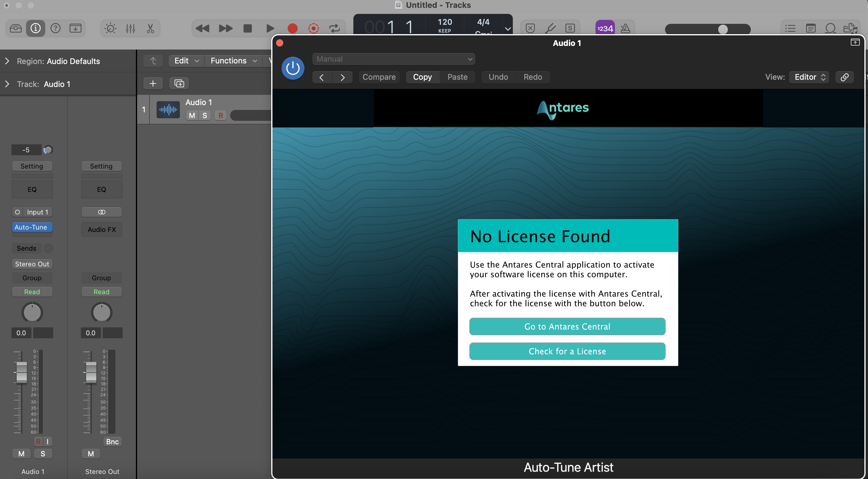Open Smart Controls dial icon
Viewport: 868px width, 479px height.
[111, 28]
